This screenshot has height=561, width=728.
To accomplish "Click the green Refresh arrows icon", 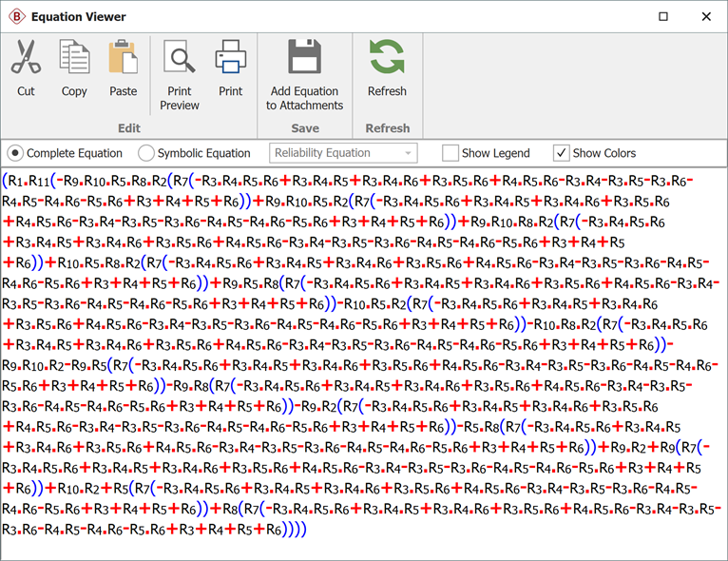I will pos(387,57).
